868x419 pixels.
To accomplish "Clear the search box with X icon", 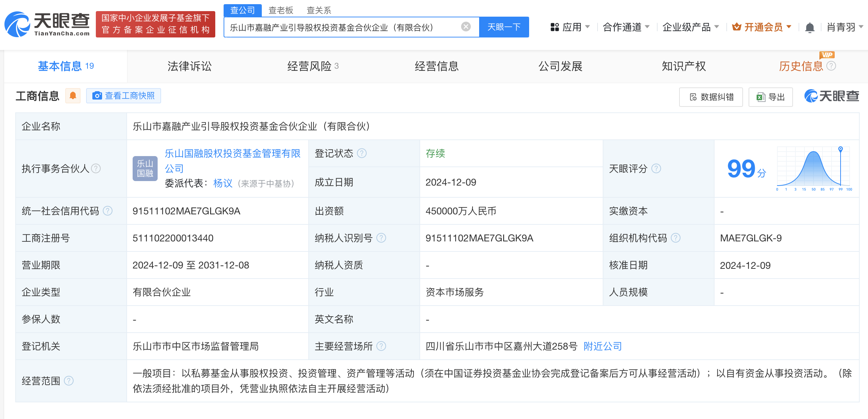I will pos(466,27).
